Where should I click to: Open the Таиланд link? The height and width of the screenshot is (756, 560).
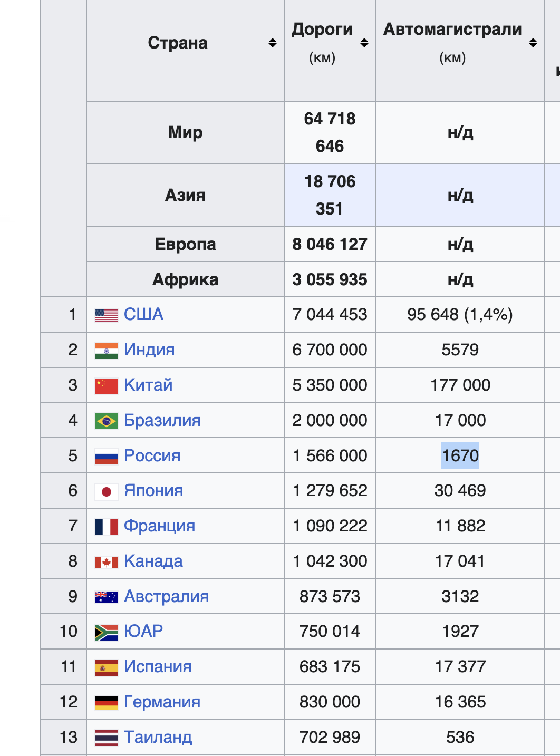pyautogui.click(x=158, y=737)
